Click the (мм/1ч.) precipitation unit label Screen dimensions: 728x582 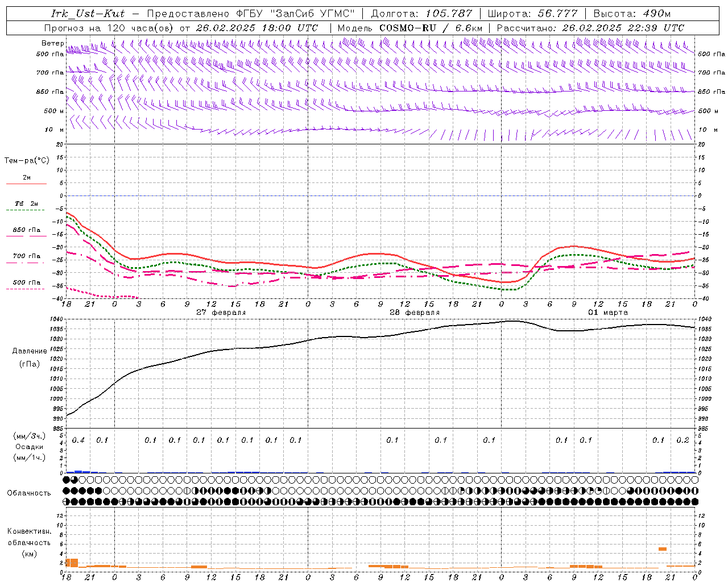tap(29, 458)
